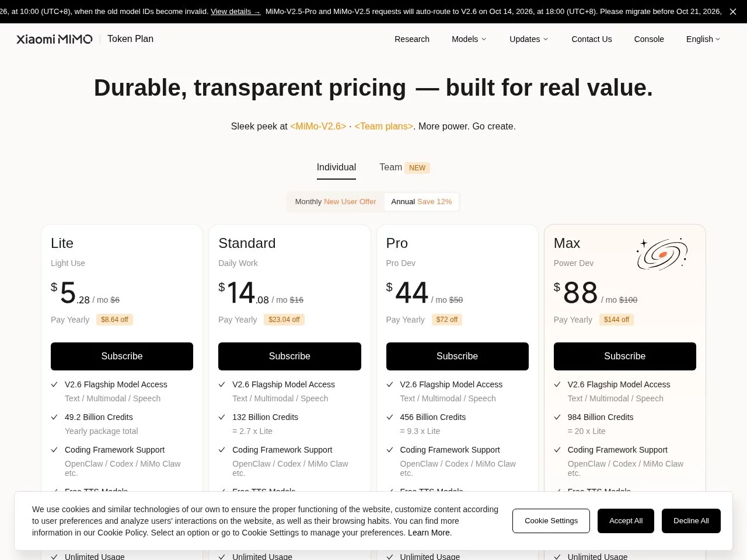The image size is (747, 560).
Task: Subscribe to the Pro plan
Action: pyautogui.click(x=458, y=356)
